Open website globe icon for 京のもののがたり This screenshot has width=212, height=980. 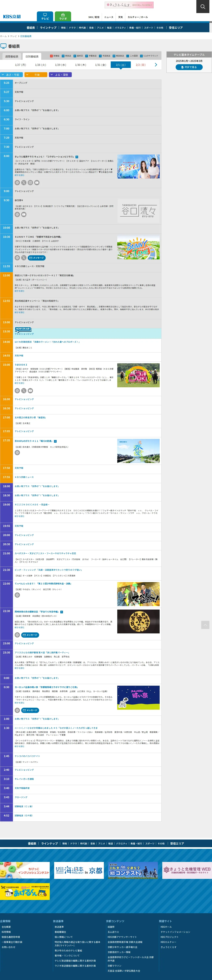pyautogui.click(x=17, y=453)
